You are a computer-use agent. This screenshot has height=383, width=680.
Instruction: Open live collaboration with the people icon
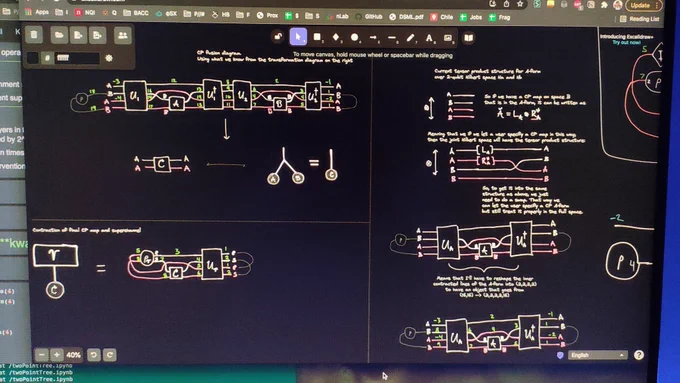[123, 36]
